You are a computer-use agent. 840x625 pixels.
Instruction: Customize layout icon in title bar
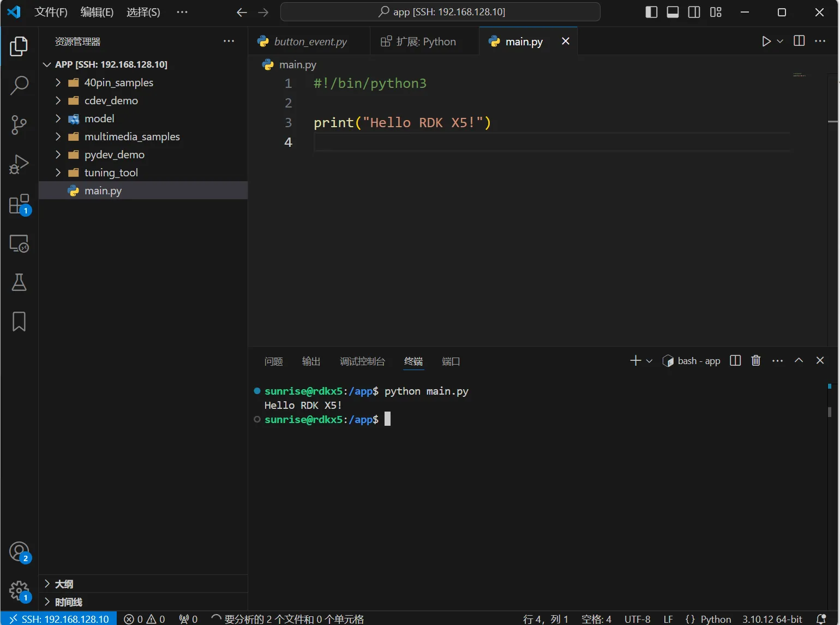point(716,12)
